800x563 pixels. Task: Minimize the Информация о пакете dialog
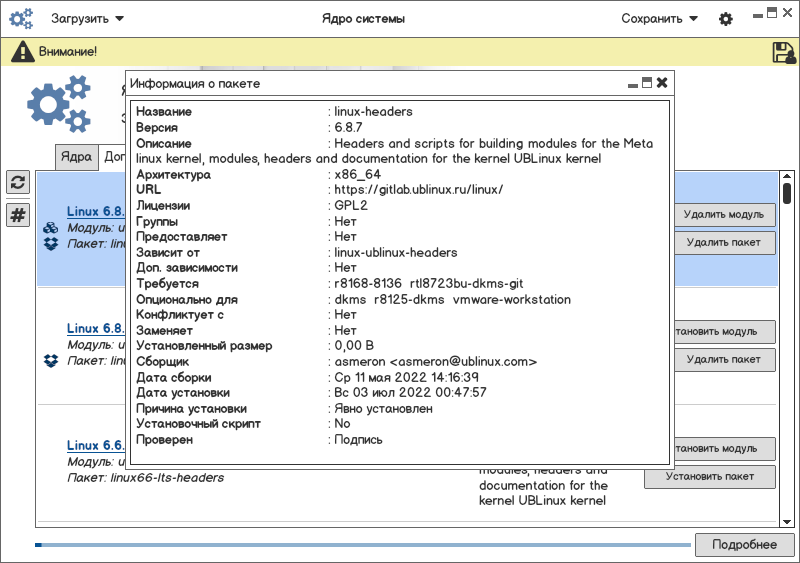pyautogui.click(x=633, y=85)
